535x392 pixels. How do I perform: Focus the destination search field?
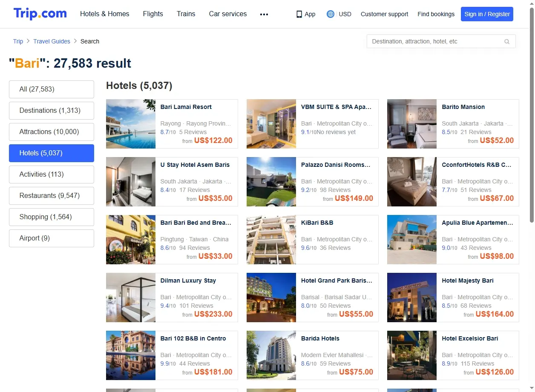[x=441, y=41]
